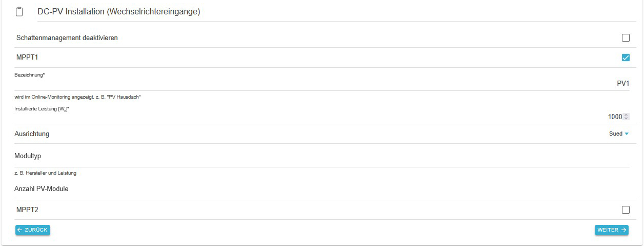Enable the MPPT2 checkbox

click(625, 210)
